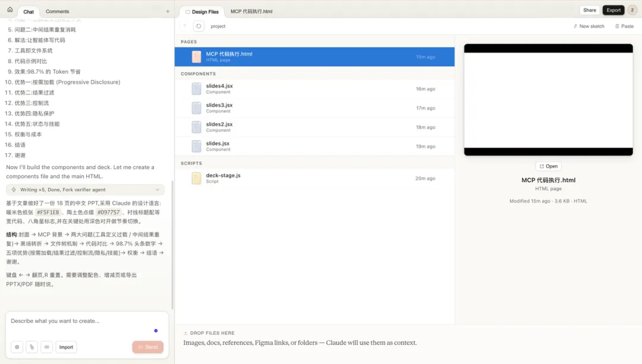Viewport: 642px width, 364px height.
Task: Click the up-arrow navigation icon
Action: coord(185,26)
